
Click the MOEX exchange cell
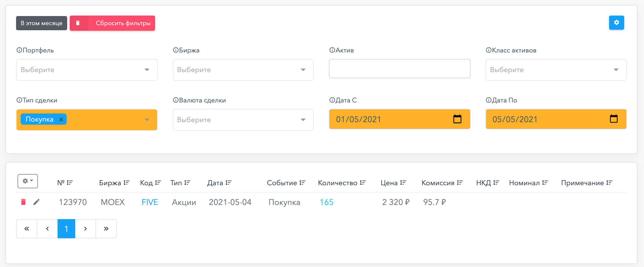point(113,202)
